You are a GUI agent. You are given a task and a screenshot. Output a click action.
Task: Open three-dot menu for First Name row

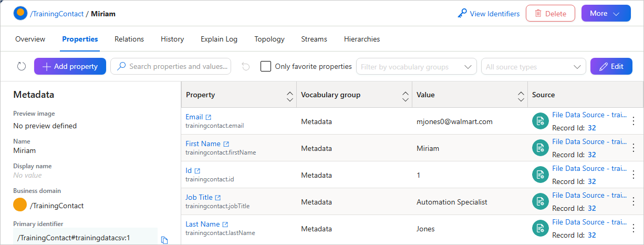point(633,148)
